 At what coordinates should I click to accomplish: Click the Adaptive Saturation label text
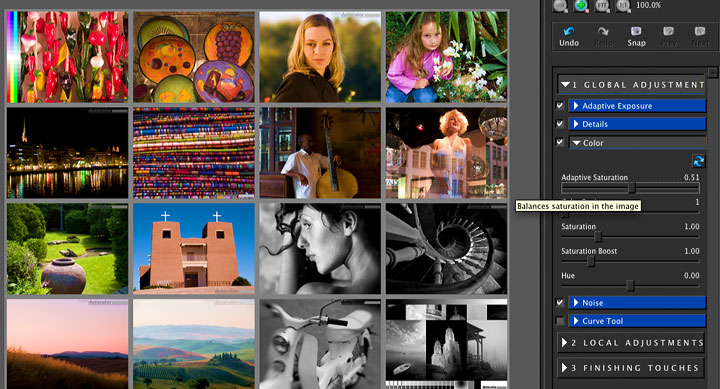[594, 177]
